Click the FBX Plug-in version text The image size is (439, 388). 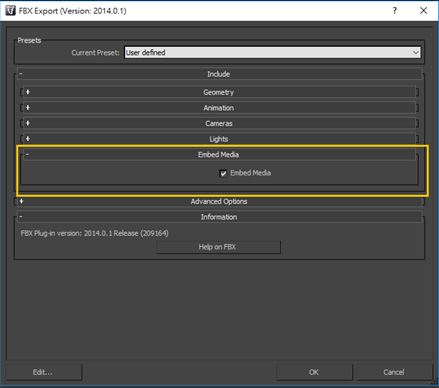click(95, 233)
